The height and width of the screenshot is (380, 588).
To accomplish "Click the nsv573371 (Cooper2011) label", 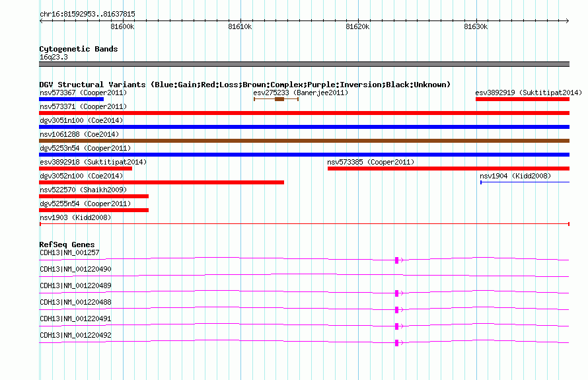I will tap(83, 106).
